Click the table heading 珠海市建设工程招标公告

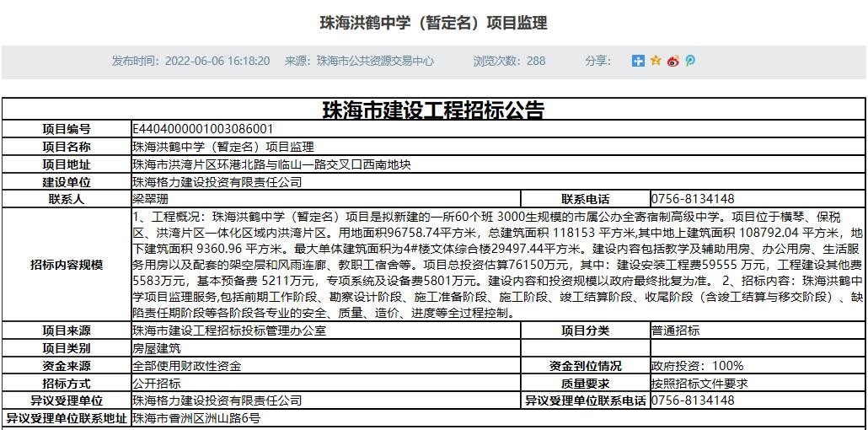tap(433, 110)
